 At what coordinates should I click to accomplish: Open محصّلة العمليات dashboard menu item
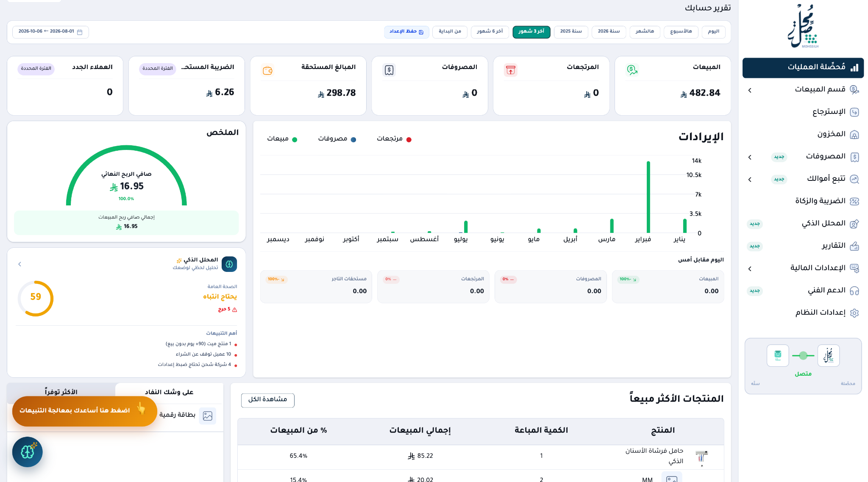803,68
